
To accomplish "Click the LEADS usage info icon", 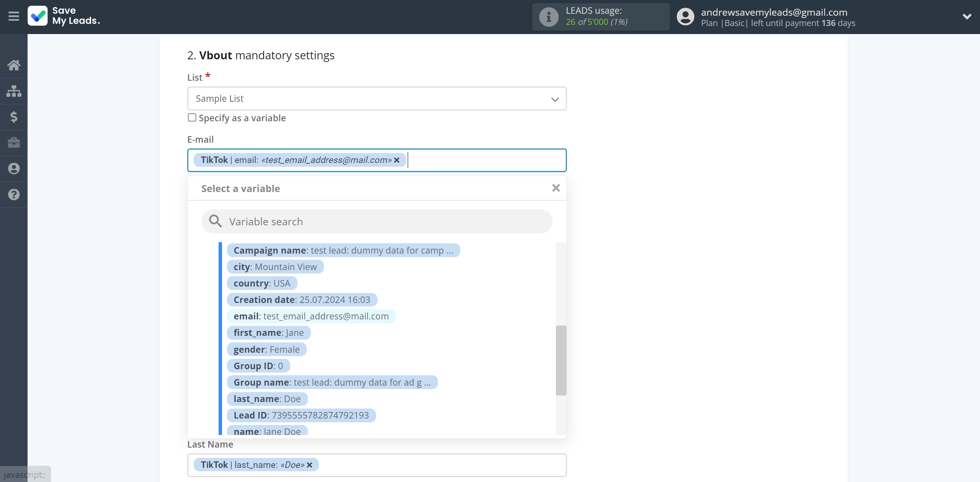I will pos(549,17).
